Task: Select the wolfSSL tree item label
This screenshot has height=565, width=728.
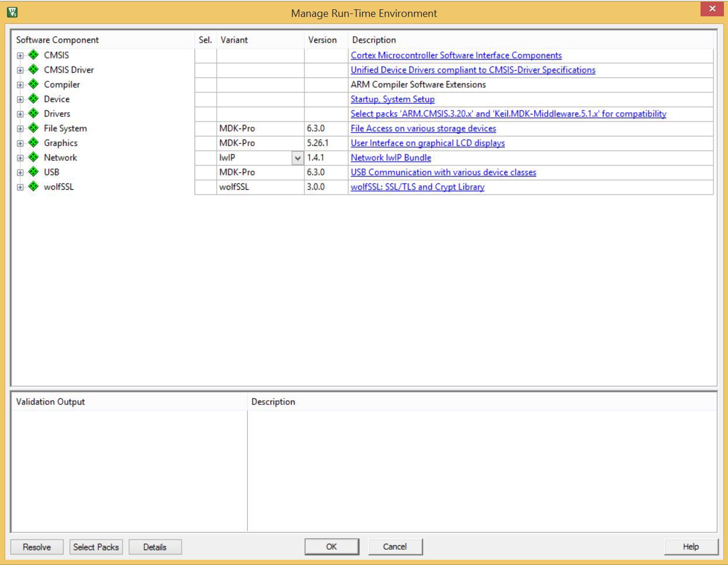Action: pyautogui.click(x=59, y=187)
